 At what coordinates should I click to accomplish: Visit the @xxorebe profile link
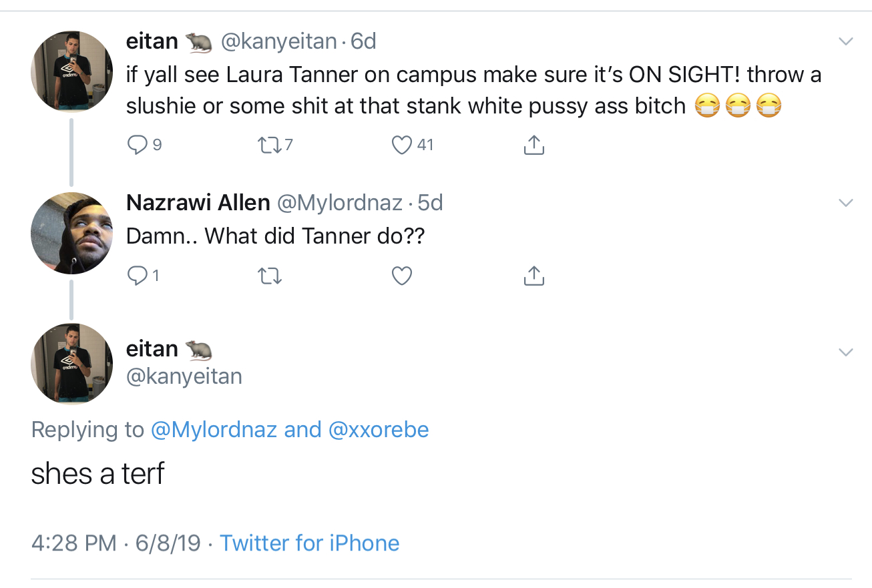pos(379,429)
